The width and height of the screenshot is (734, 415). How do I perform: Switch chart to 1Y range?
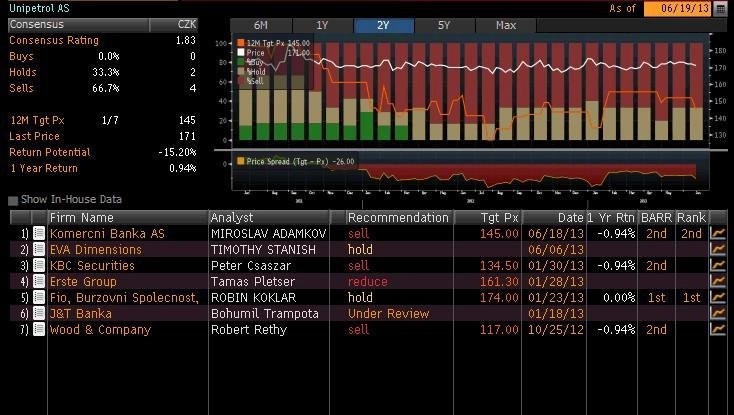pyautogui.click(x=323, y=25)
